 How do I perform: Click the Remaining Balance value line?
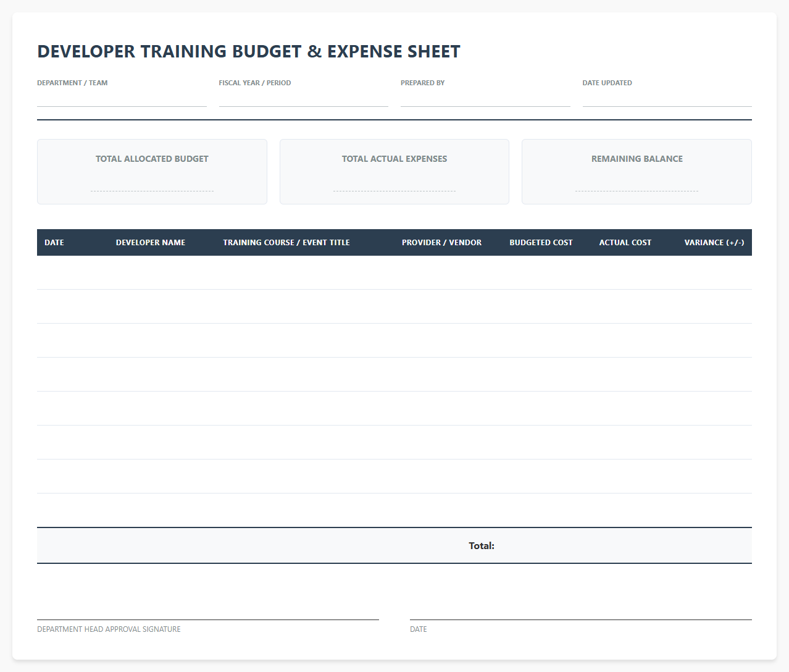click(637, 183)
